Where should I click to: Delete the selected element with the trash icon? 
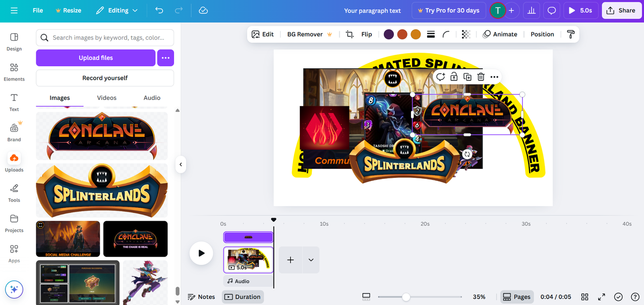481,77
